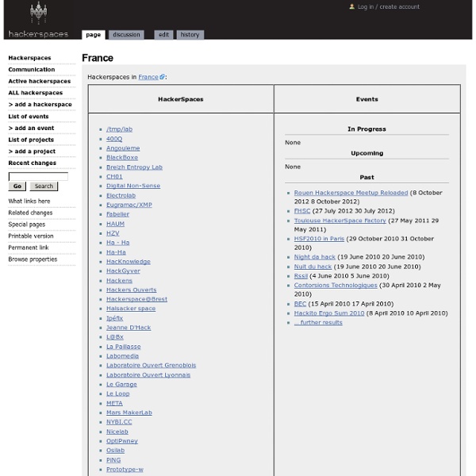The width and height of the screenshot is (476, 476).
Task: Open Printable version
Action: tap(31, 236)
